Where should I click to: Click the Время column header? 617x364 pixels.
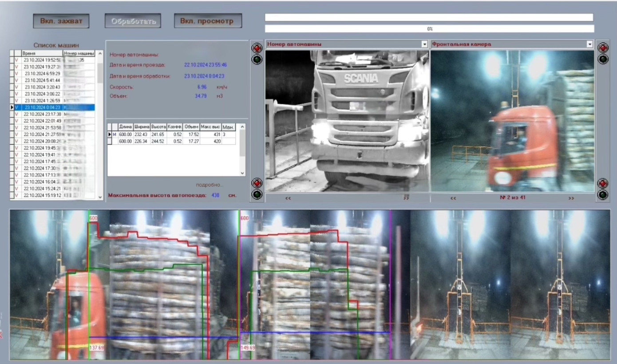[42, 53]
